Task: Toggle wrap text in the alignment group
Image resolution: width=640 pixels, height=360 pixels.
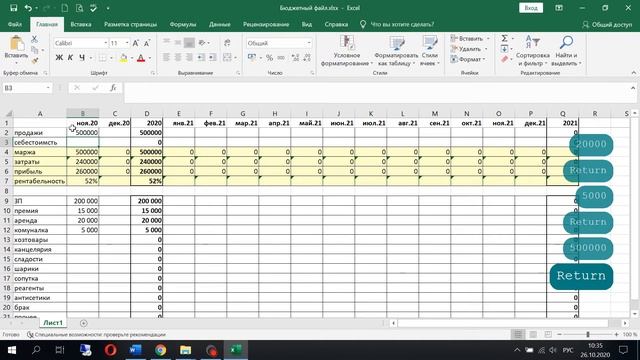Action: point(227,42)
